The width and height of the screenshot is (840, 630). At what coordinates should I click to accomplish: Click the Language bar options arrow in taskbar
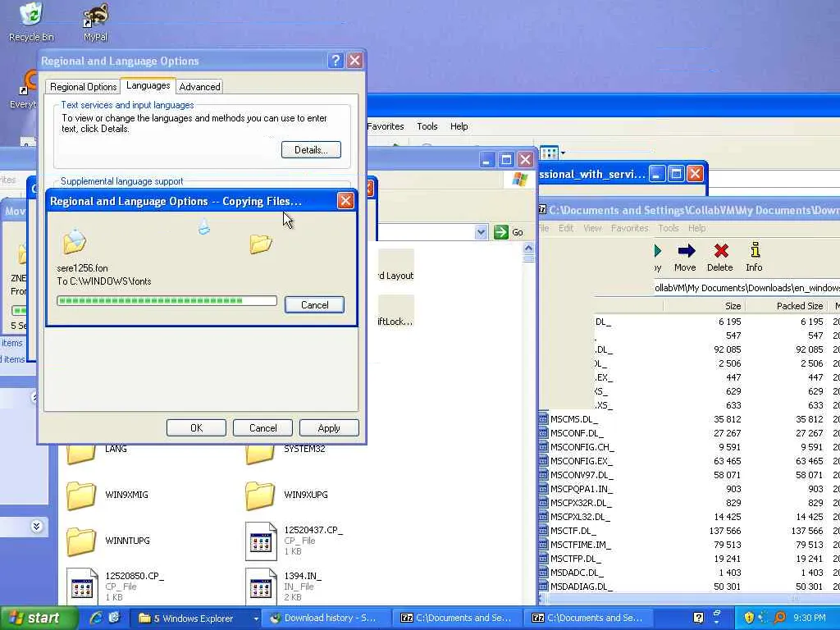[716, 622]
